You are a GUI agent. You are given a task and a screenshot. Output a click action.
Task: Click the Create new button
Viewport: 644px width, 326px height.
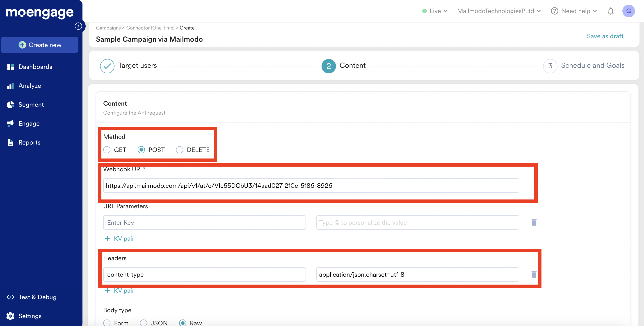[x=40, y=45]
